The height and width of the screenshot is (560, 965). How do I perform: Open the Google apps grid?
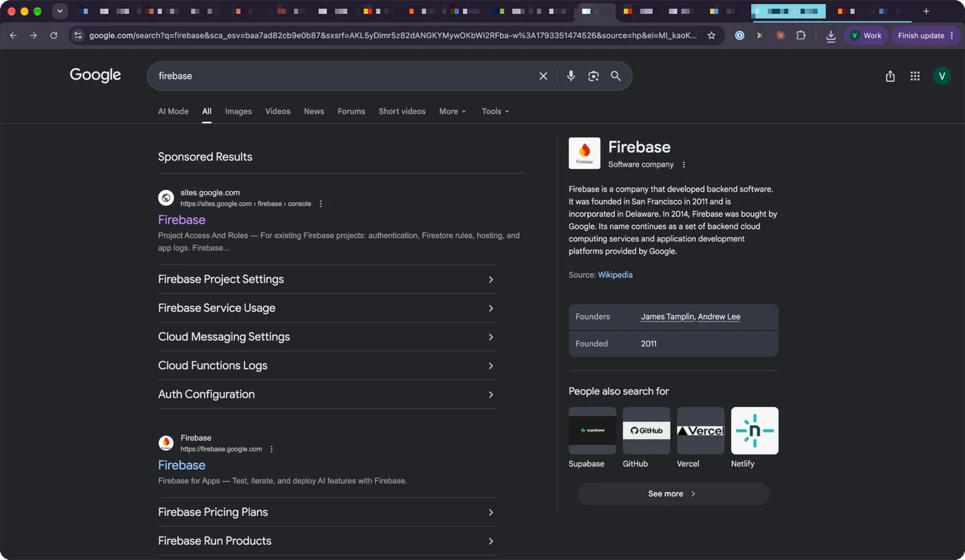pyautogui.click(x=915, y=76)
